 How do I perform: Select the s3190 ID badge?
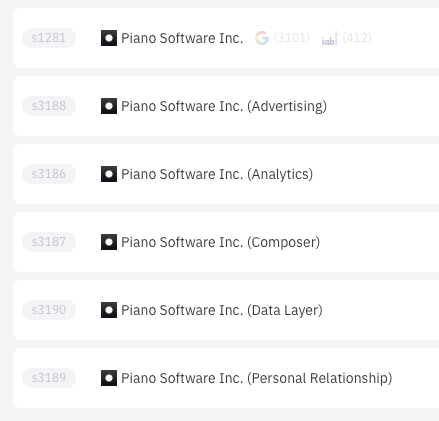point(49,310)
